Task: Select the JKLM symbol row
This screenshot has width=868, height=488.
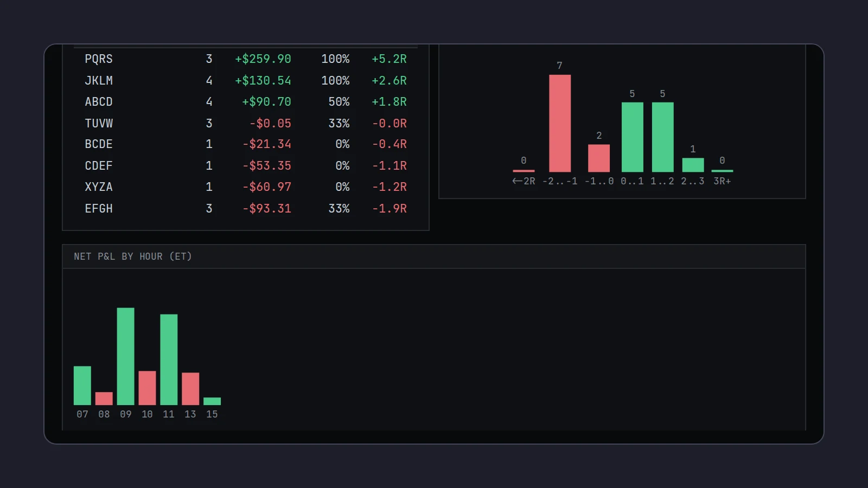Action: (x=246, y=80)
